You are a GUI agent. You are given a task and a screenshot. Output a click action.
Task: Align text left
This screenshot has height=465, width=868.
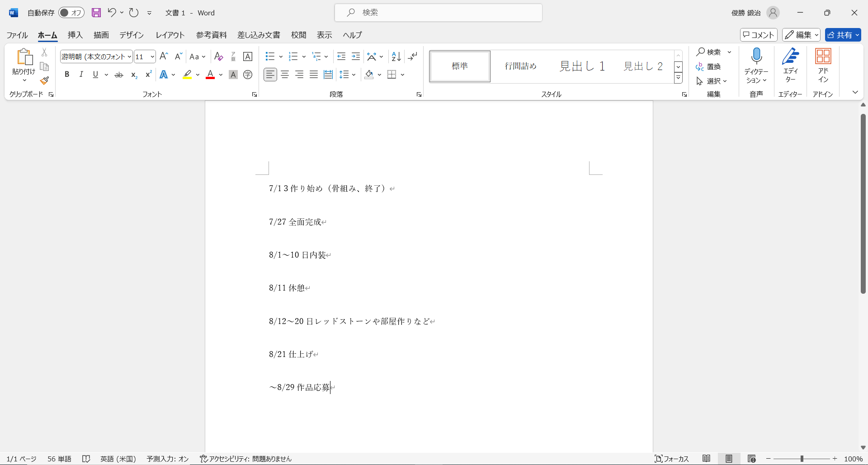coord(270,75)
